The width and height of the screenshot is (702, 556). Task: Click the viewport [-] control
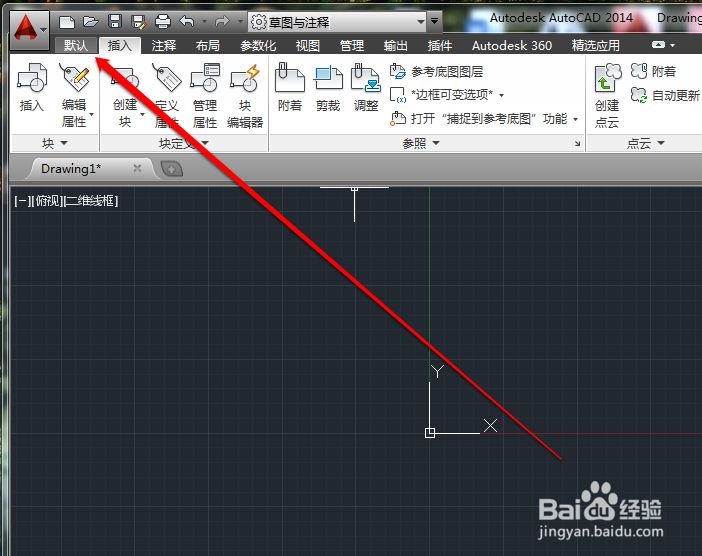click(21, 201)
